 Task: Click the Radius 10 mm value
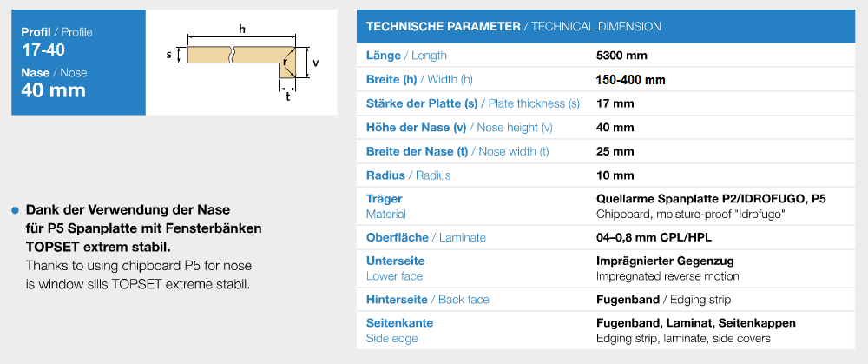point(615,175)
